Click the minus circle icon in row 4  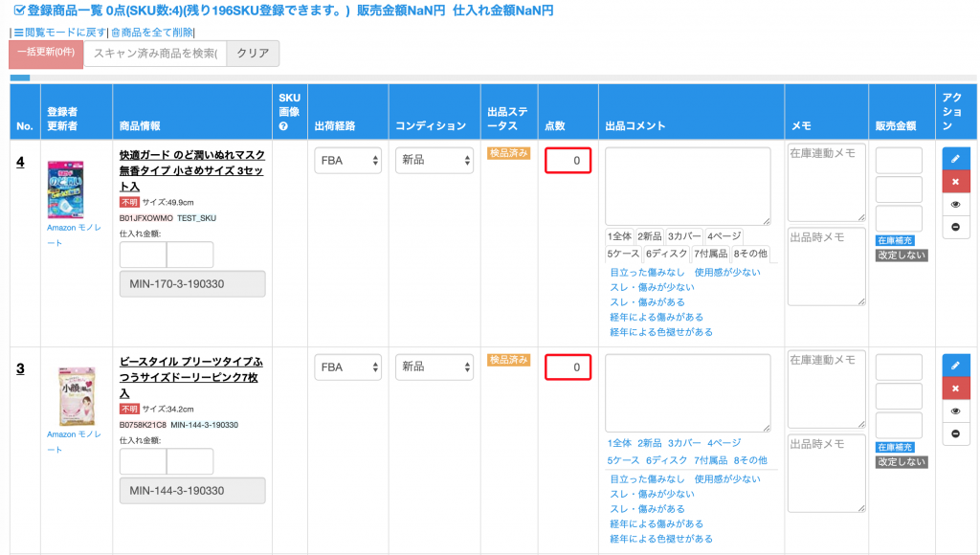[956, 227]
